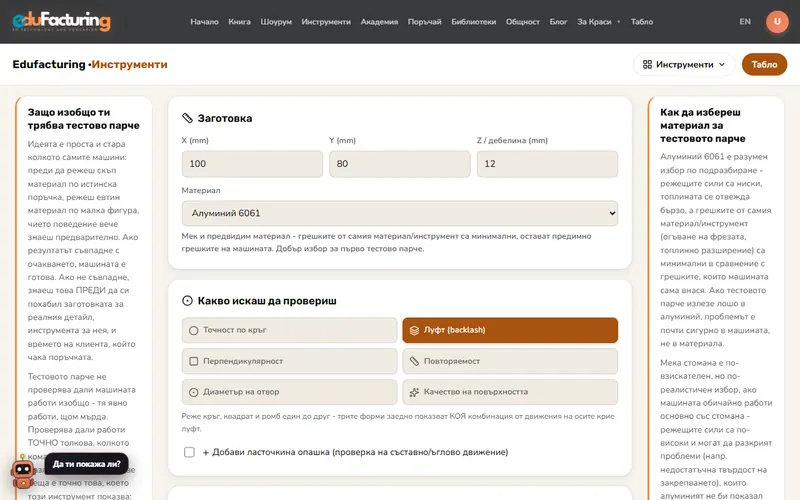Click the Z / дебелина input field
Viewport: 800px width, 500px height.
547,164
